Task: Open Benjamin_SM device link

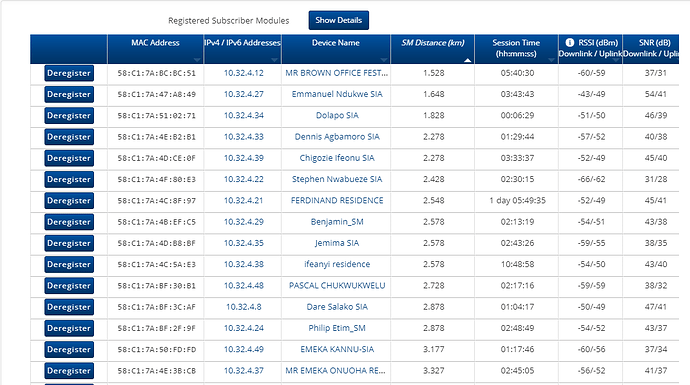Action: click(x=337, y=222)
